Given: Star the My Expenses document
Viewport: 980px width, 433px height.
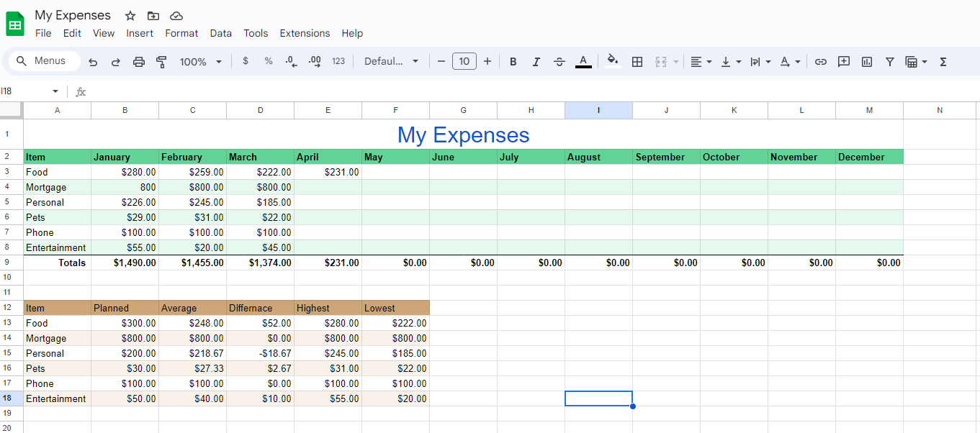Looking at the screenshot, I should tap(130, 16).
